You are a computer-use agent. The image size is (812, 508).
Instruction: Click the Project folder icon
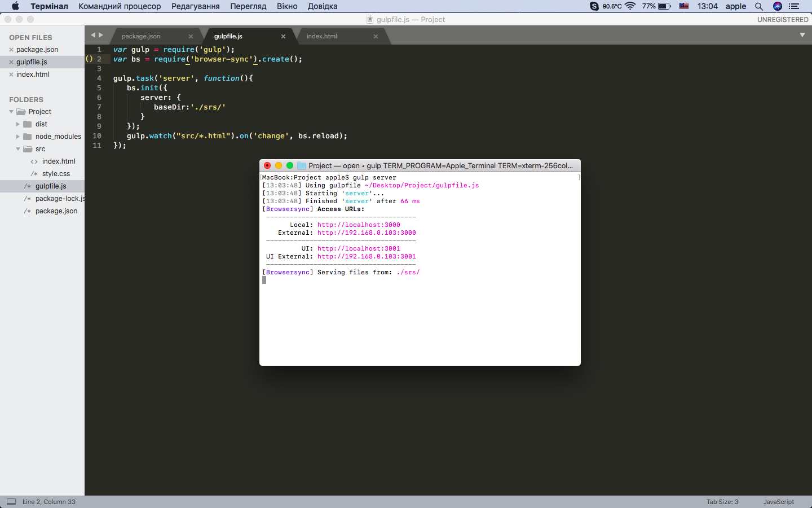coord(21,112)
